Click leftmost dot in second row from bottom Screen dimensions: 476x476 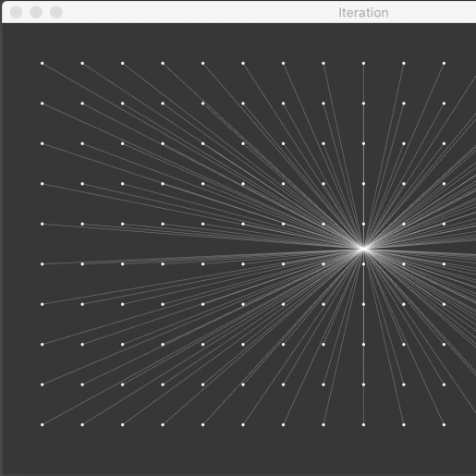[43, 384]
